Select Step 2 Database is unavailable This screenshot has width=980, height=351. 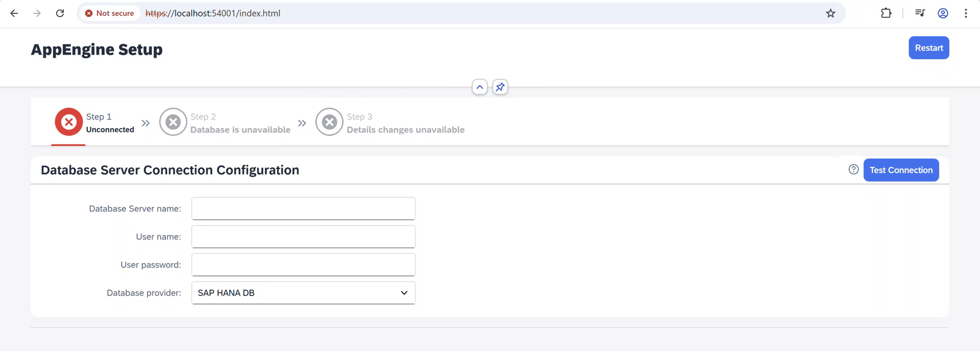tap(240, 123)
